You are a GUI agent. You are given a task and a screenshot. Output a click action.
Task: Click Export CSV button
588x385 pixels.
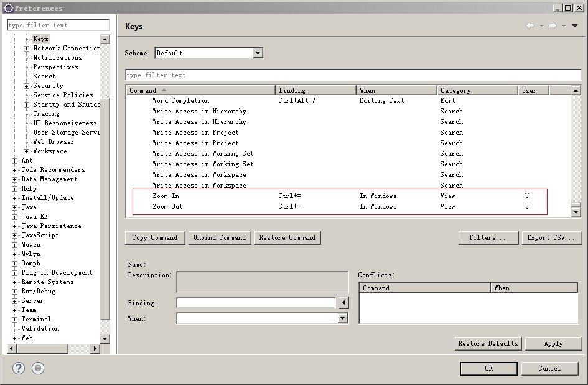[552, 237]
